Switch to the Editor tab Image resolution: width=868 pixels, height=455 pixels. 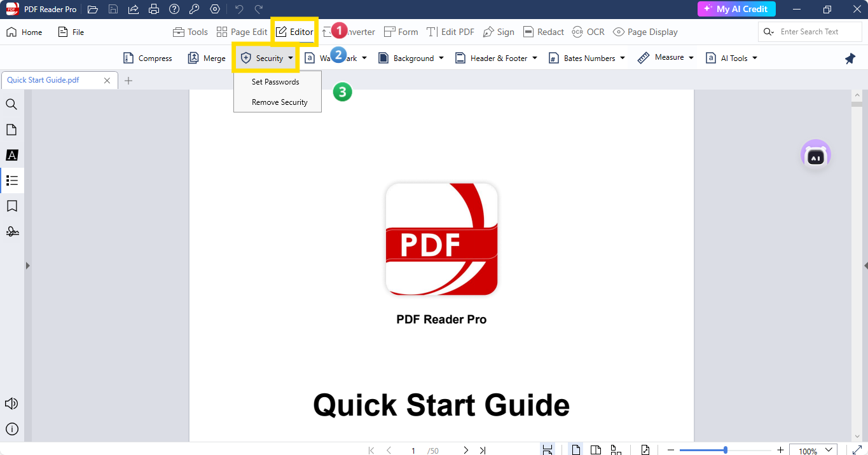294,32
